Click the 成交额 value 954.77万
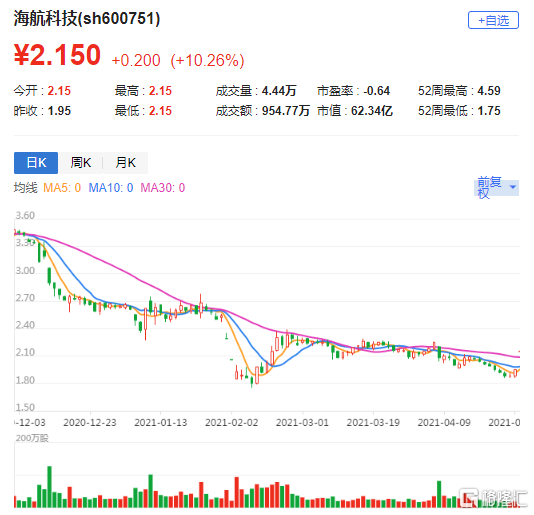The image size is (534, 515). 285,111
